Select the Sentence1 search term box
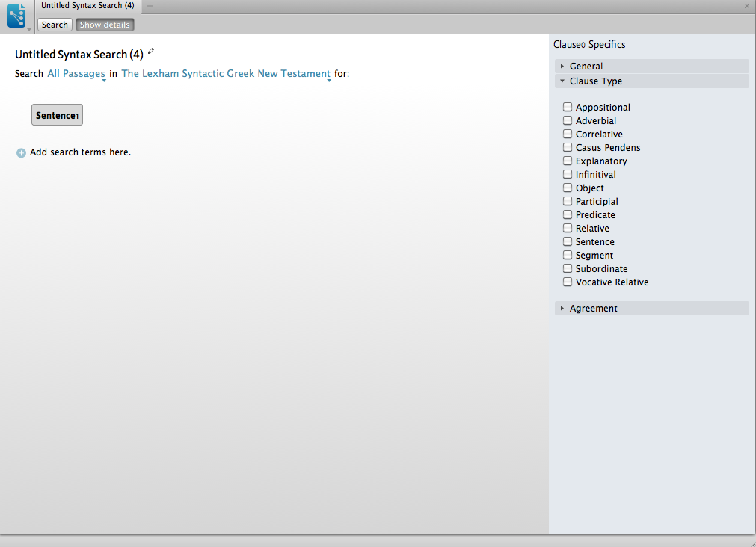 click(x=57, y=114)
